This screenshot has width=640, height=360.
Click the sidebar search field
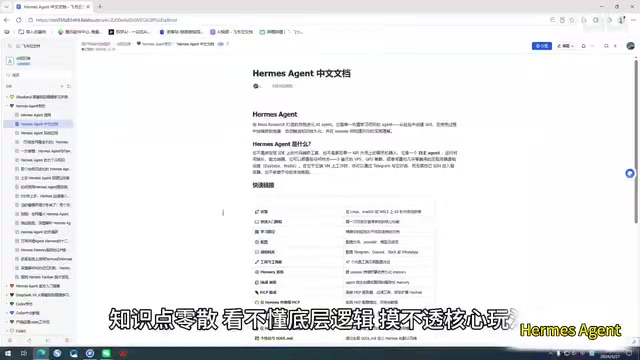pos(39,75)
